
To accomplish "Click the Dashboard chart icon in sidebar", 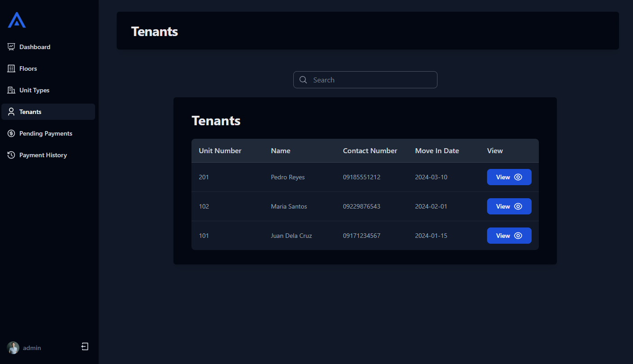I will (11, 47).
